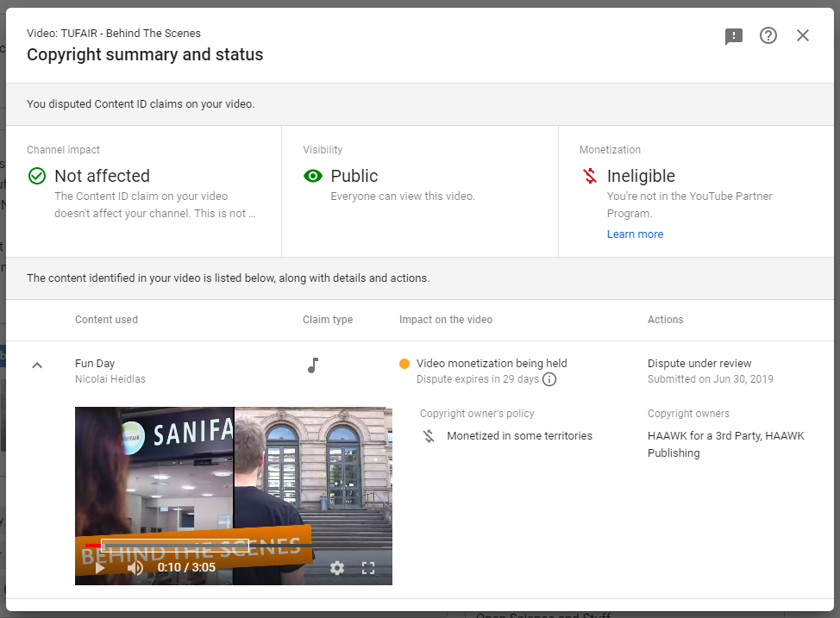The width and height of the screenshot is (840, 618).
Task: Click 'Video monetization being held' text
Action: tap(492, 364)
